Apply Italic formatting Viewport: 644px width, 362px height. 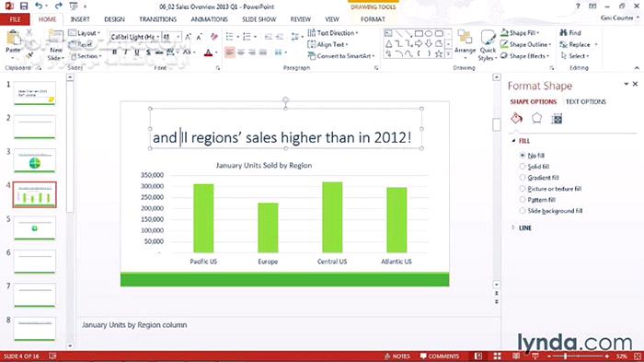point(126,53)
